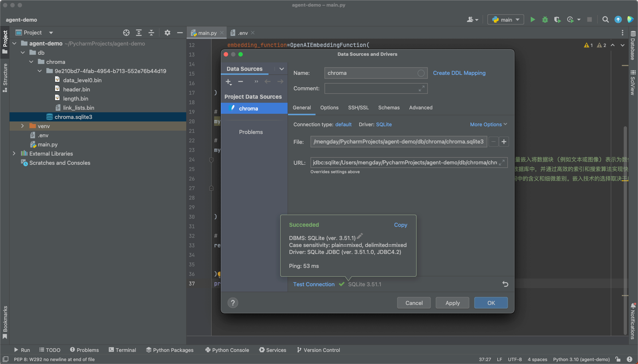This screenshot has height=364, width=638.
Task: Open Version Control tool window
Action: point(318,350)
